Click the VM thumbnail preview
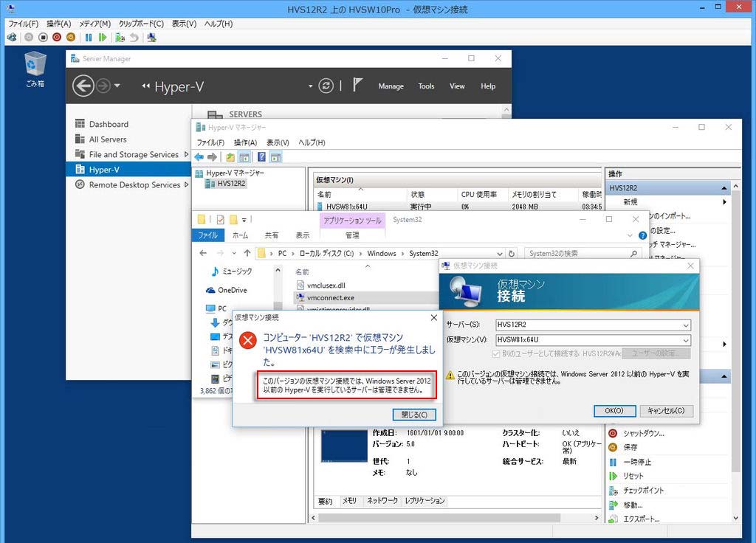The width and height of the screenshot is (756, 543). 344,446
